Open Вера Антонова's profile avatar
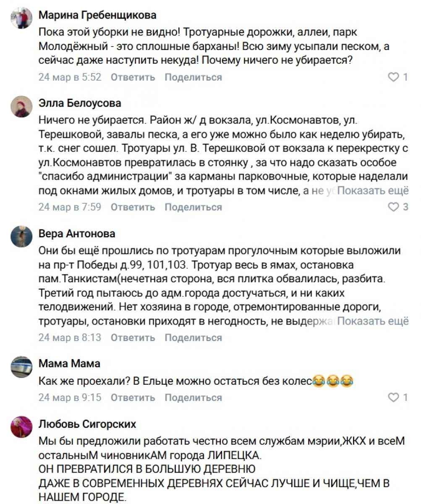Screen dimensions: 421x504 21,236
